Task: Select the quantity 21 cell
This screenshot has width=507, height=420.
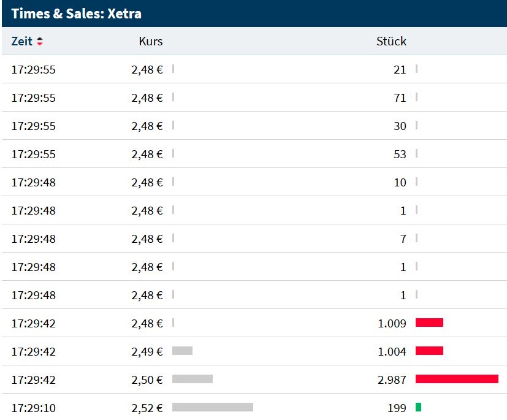Action: coord(400,69)
